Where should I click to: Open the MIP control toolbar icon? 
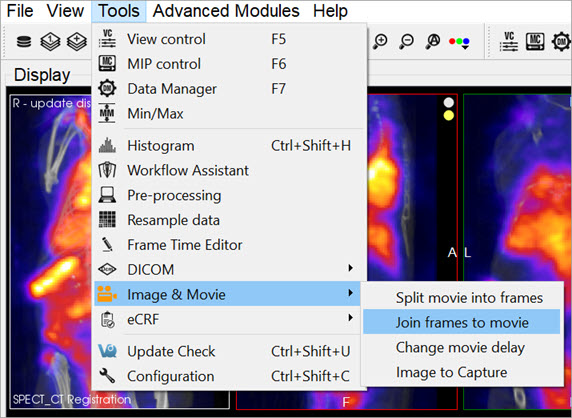(x=535, y=41)
